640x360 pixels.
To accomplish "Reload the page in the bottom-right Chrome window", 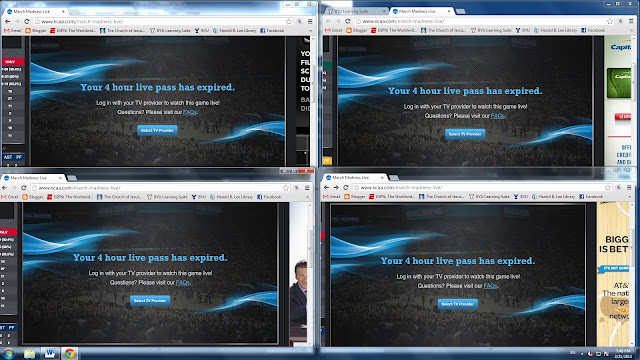I will 346,187.
